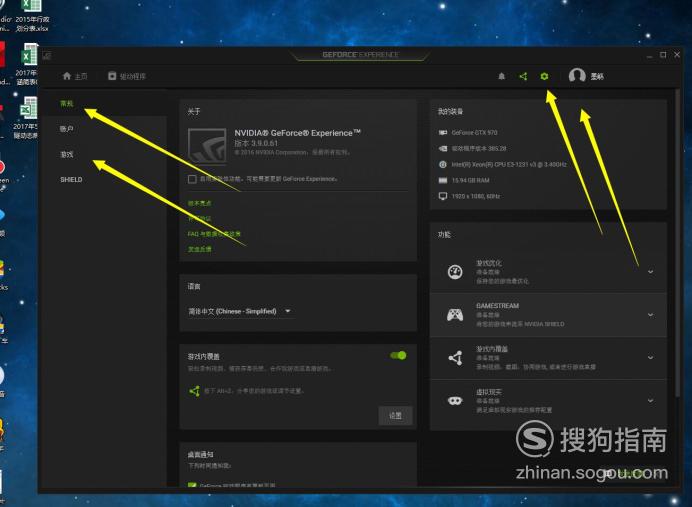Tick the experimental features checkbox under About
The width and height of the screenshot is (692, 507).
[192, 179]
